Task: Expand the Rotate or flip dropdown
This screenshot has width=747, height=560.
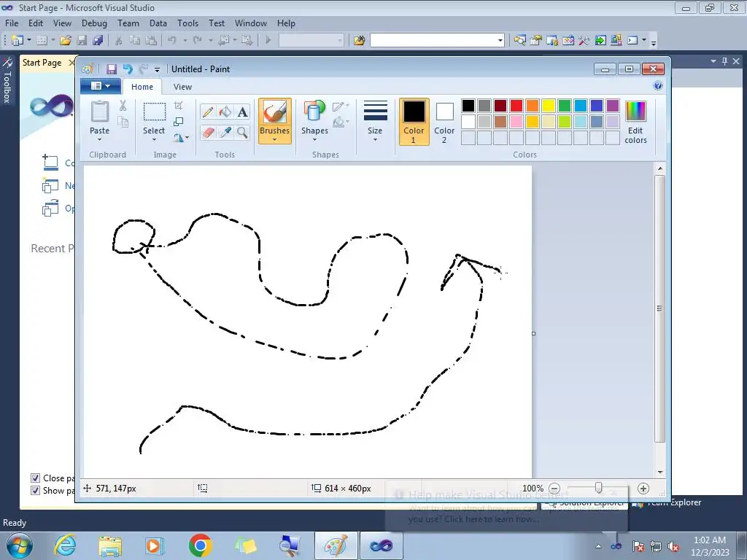Action: [181, 138]
